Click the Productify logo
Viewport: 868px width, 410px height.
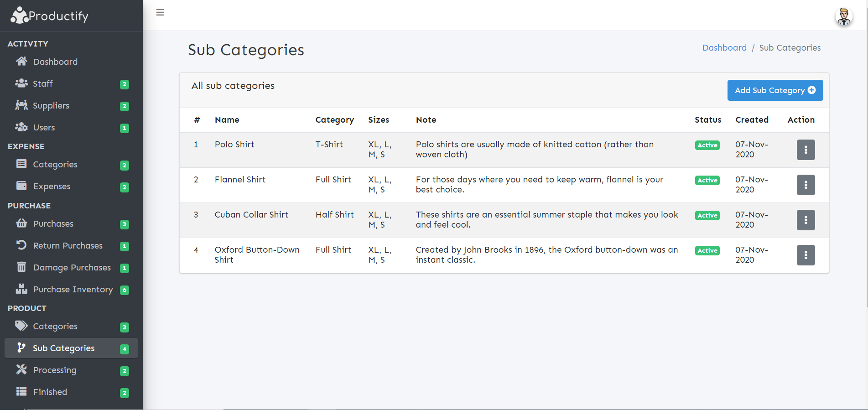point(49,16)
